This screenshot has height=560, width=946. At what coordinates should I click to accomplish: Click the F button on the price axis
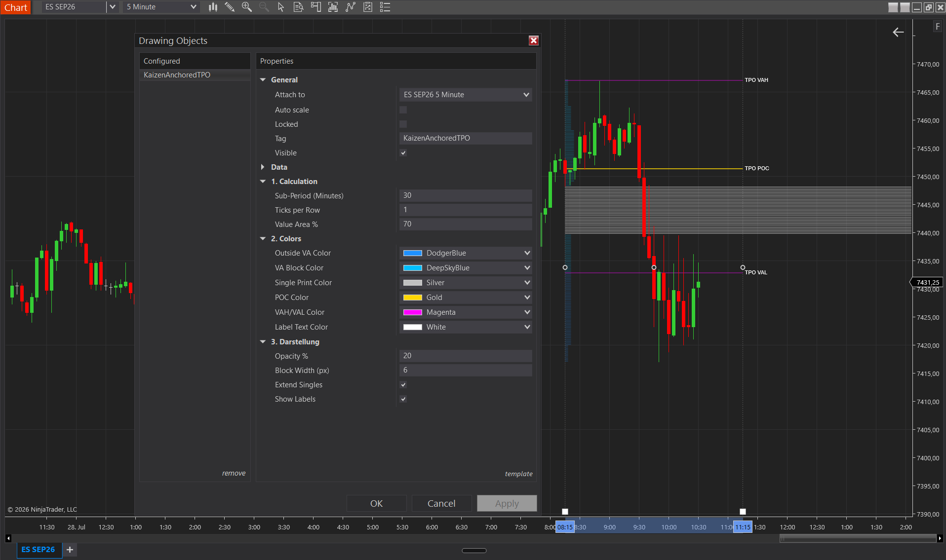click(938, 27)
